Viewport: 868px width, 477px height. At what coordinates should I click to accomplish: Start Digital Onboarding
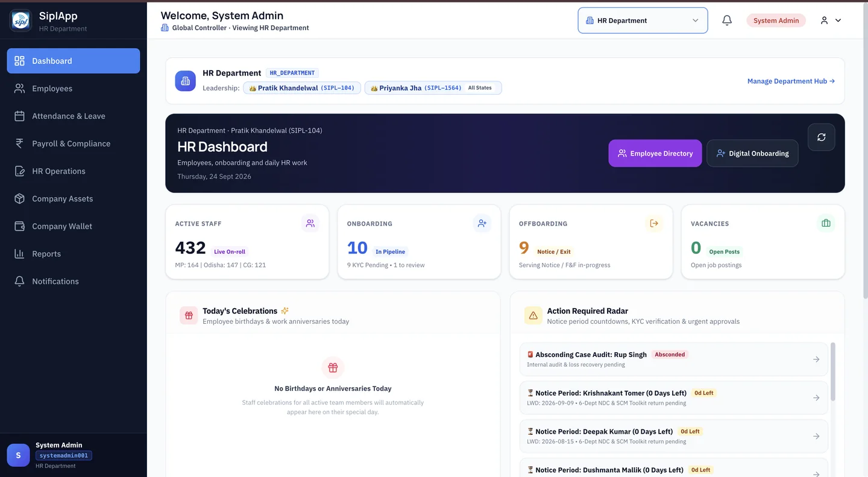click(752, 153)
